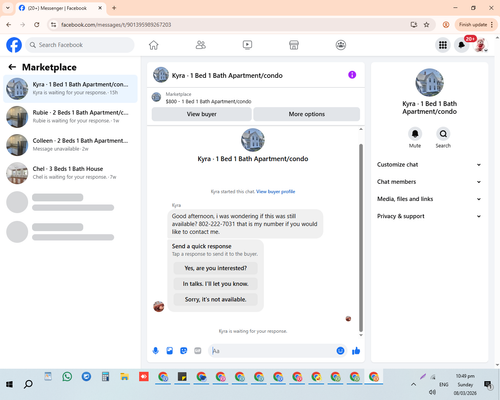The height and width of the screenshot is (400, 500).
Task: Open Colleen - 2 Beds 1 Bath conversation
Action: 70,145
